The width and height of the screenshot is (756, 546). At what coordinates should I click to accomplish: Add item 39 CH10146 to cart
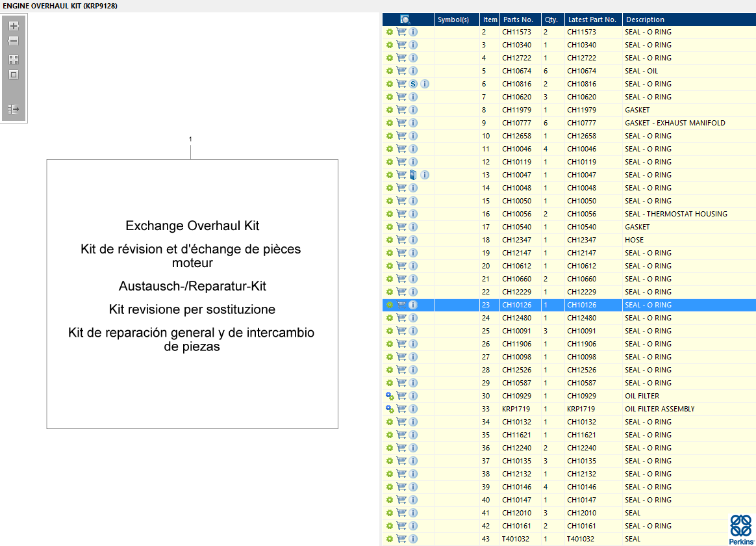coord(401,487)
